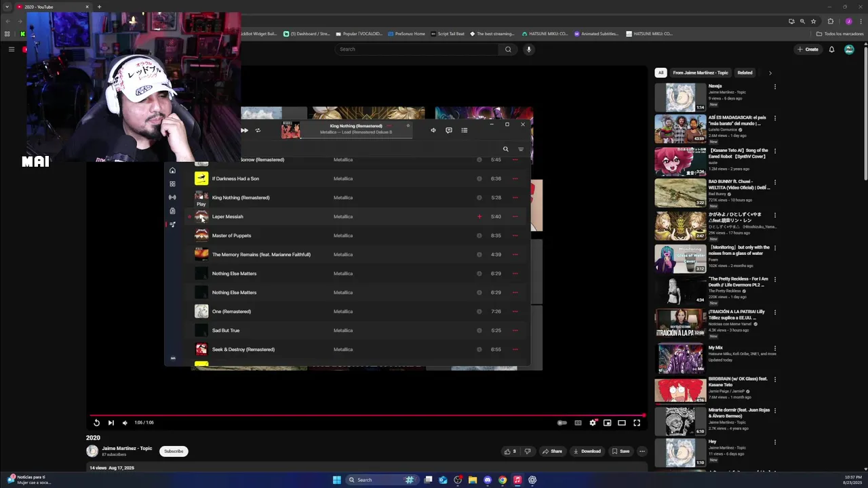
Task: Click the YouTube search magnifier button
Action: (x=508, y=49)
